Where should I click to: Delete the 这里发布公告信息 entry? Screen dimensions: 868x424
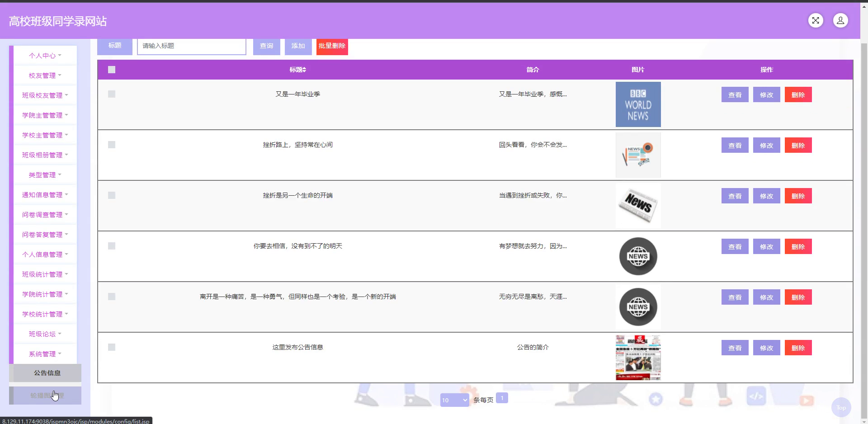798,348
